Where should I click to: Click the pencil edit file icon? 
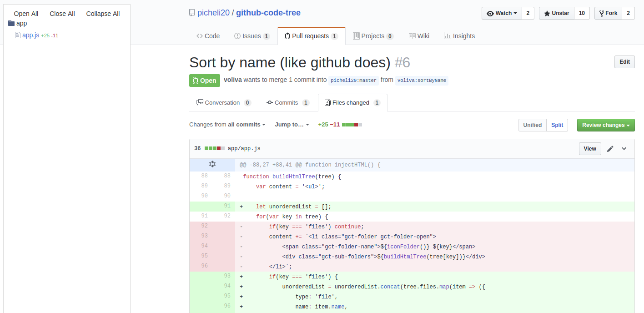click(610, 149)
